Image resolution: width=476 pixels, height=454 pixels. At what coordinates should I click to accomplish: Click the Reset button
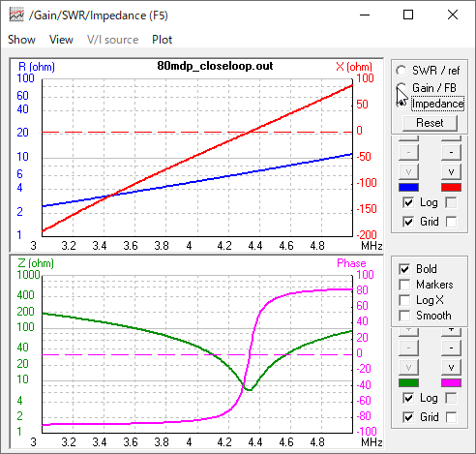[430, 123]
